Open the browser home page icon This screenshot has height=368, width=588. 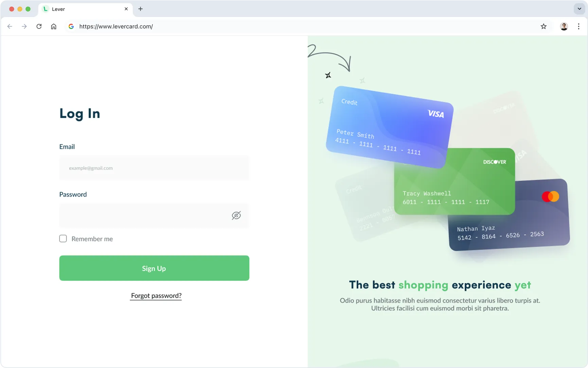[54, 26]
